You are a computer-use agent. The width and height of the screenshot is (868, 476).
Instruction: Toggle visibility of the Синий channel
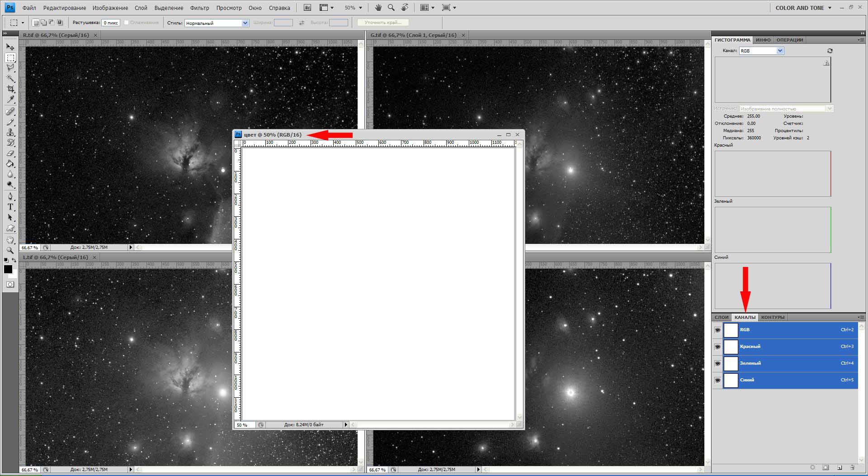717,380
